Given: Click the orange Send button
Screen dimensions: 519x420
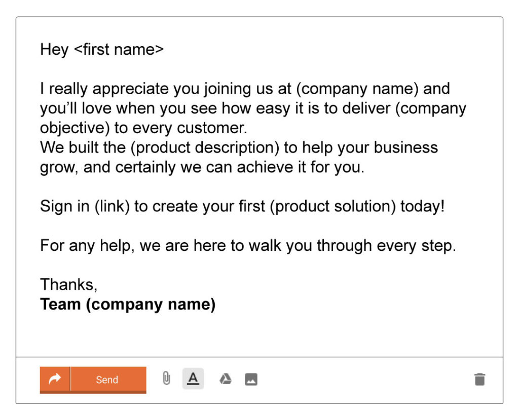Looking at the screenshot, I should pos(108,379).
